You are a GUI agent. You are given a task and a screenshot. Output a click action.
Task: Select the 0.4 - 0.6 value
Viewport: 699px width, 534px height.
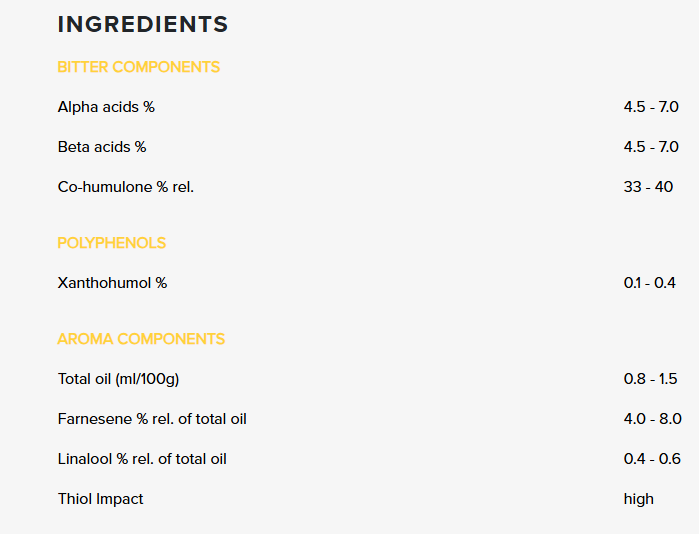click(x=652, y=459)
